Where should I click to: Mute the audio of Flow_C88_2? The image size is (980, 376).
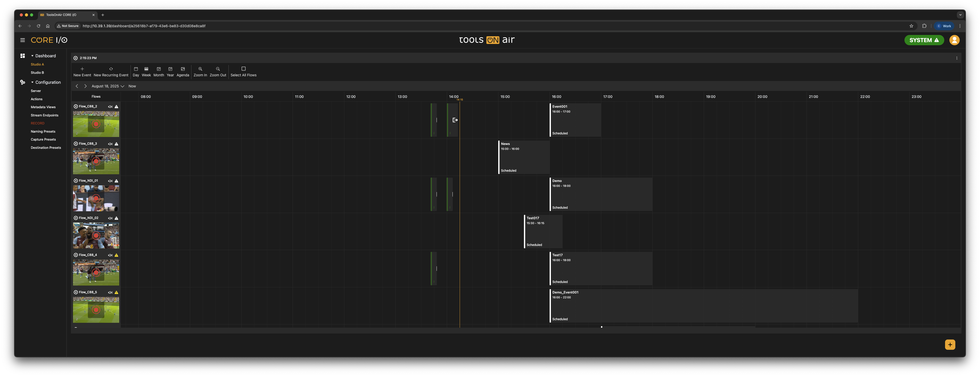110,107
